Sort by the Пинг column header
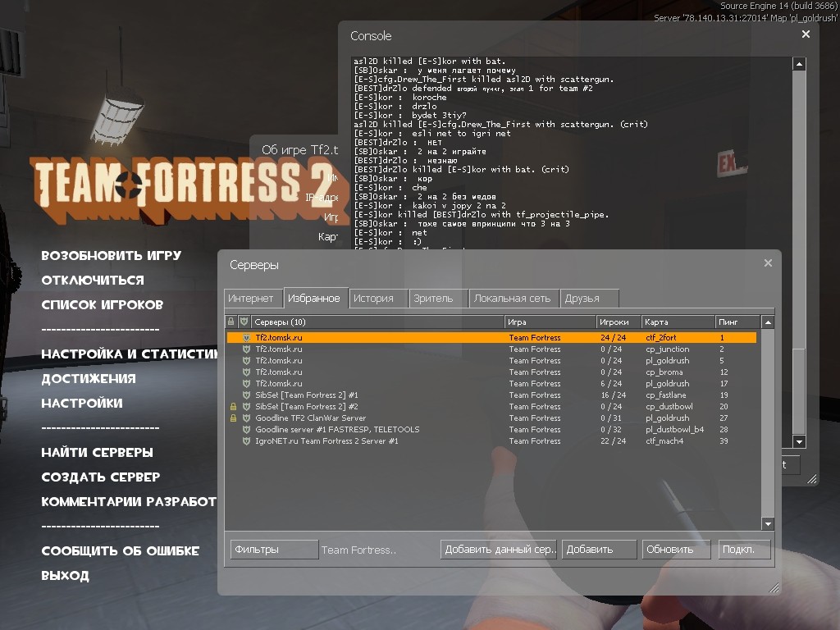840x630 pixels. tap(737, 322)
